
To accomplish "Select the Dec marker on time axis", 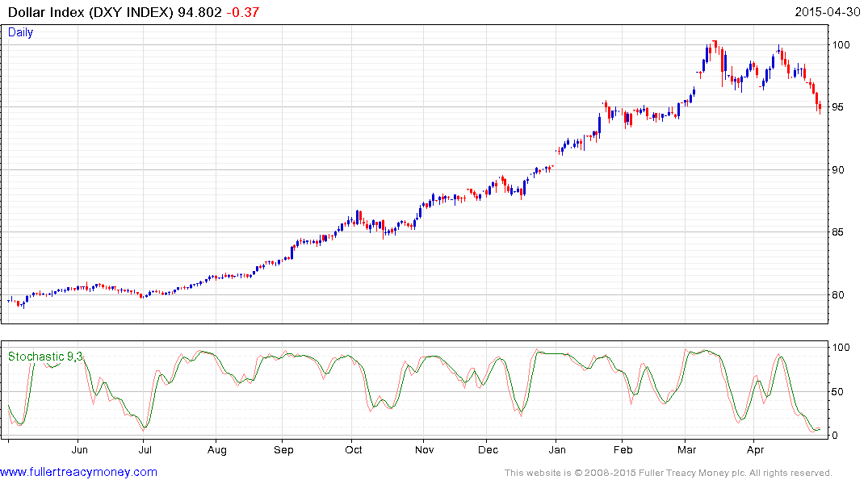I will (x=488, y=449).
